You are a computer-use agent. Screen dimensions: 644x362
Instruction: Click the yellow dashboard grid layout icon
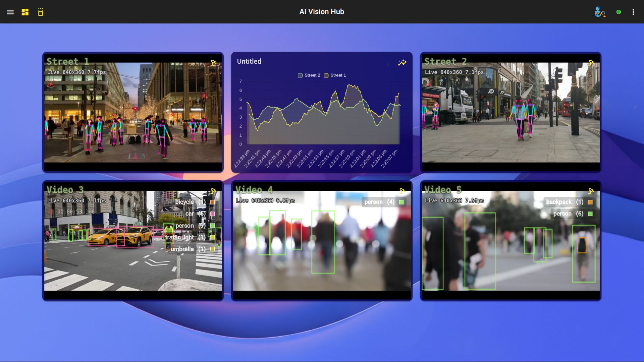(25, 12)
